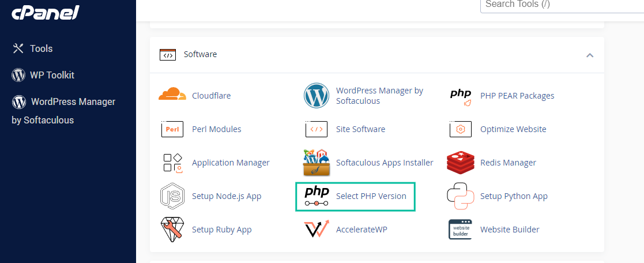
Task: Focus the Search Tools input field
Action: pyautogui.click(x=559, y=5)
